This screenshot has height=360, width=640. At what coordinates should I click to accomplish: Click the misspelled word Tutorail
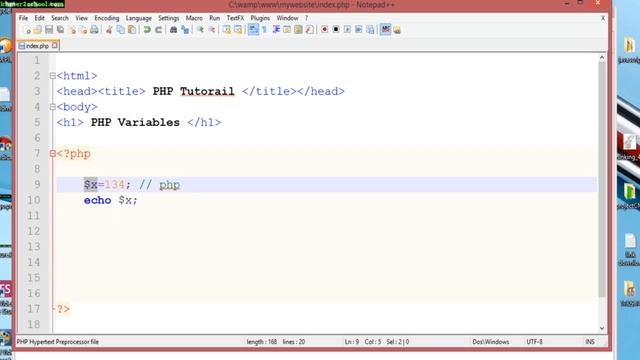click(x=207, y=91)
